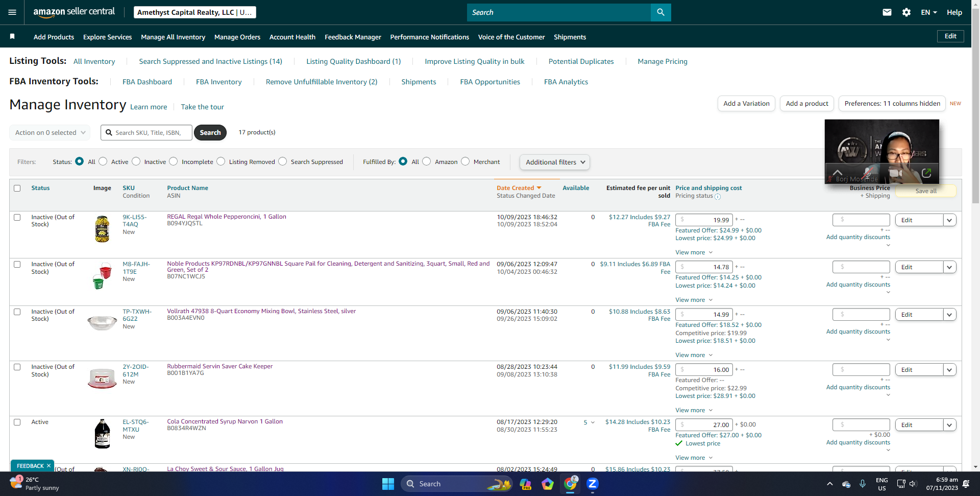This screenshot has height=496, width=980.
Task: Open the Manage All Inventory menu
Action: (173, 37)
